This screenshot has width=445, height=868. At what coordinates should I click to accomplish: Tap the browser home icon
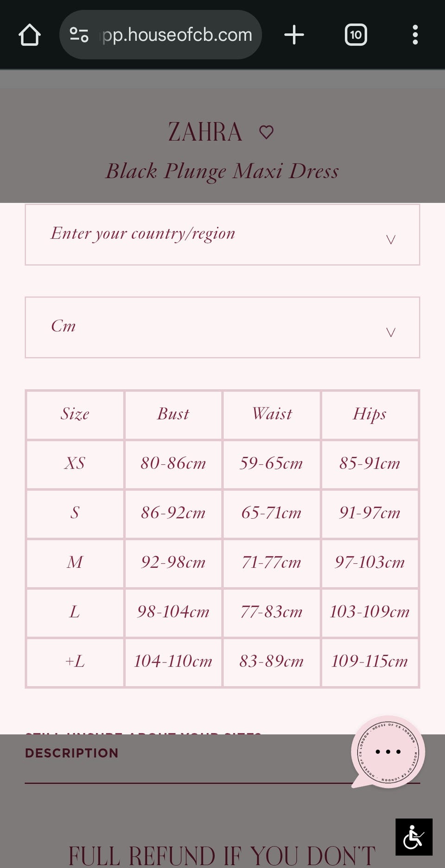[30, 35]
